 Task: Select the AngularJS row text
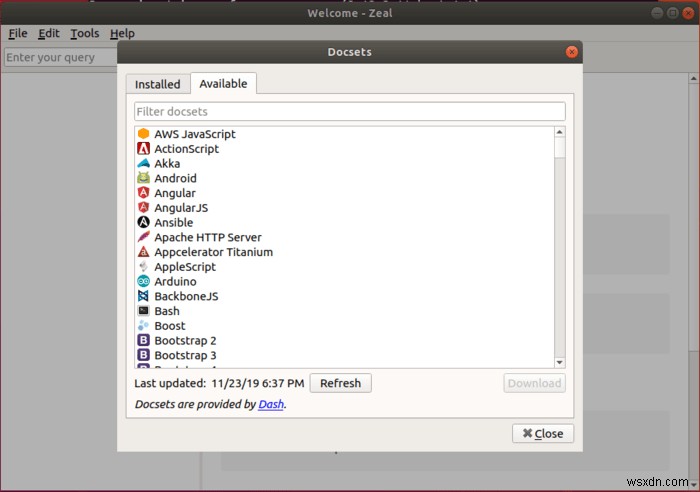[181, 208]
